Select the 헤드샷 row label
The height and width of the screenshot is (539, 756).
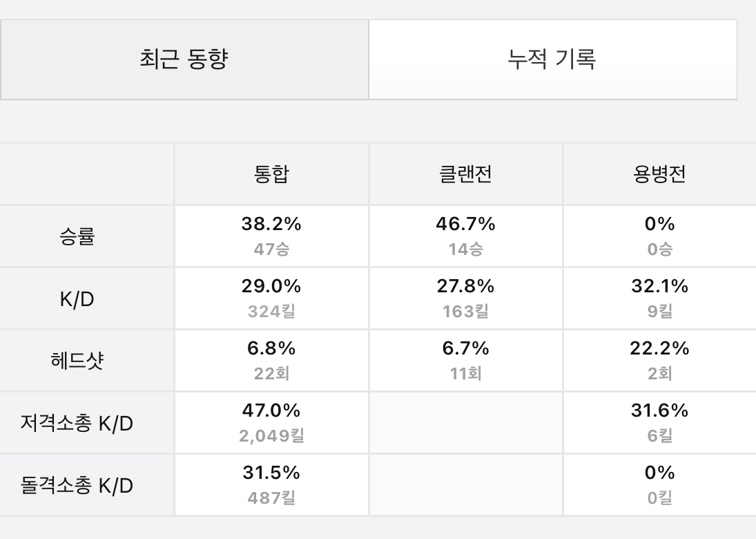click(77, 361)
